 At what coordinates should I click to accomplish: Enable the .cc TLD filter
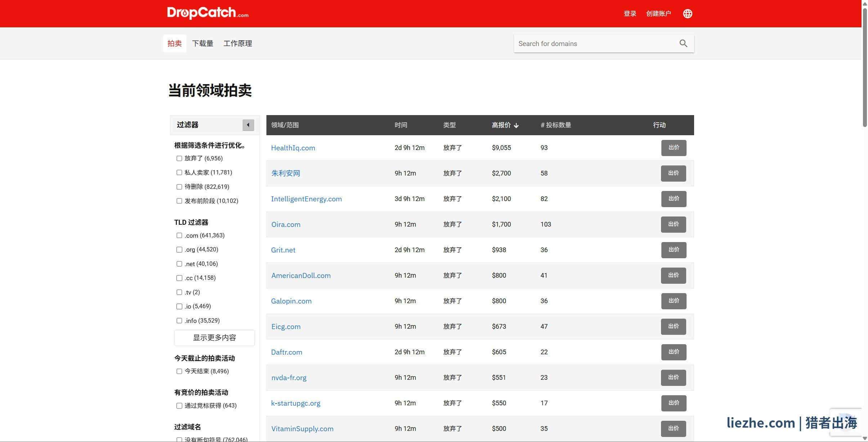[179, 278]
